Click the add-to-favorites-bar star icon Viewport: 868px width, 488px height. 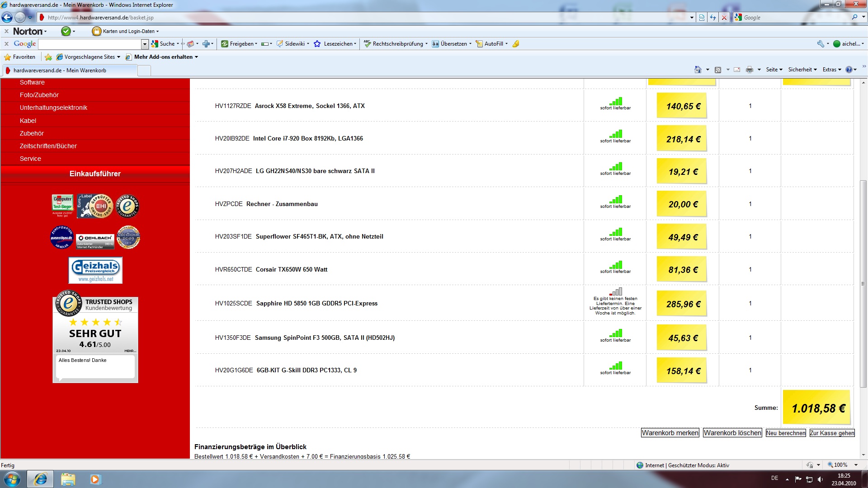(48, 57)
